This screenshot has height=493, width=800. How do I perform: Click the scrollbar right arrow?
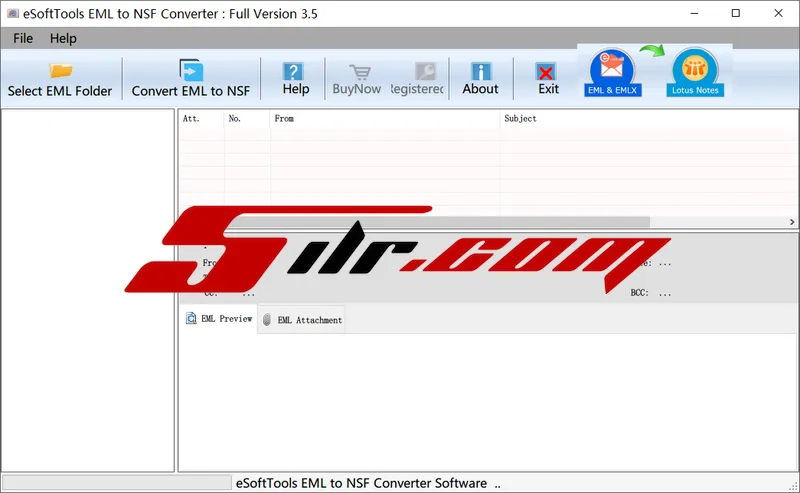pos(792,222)
